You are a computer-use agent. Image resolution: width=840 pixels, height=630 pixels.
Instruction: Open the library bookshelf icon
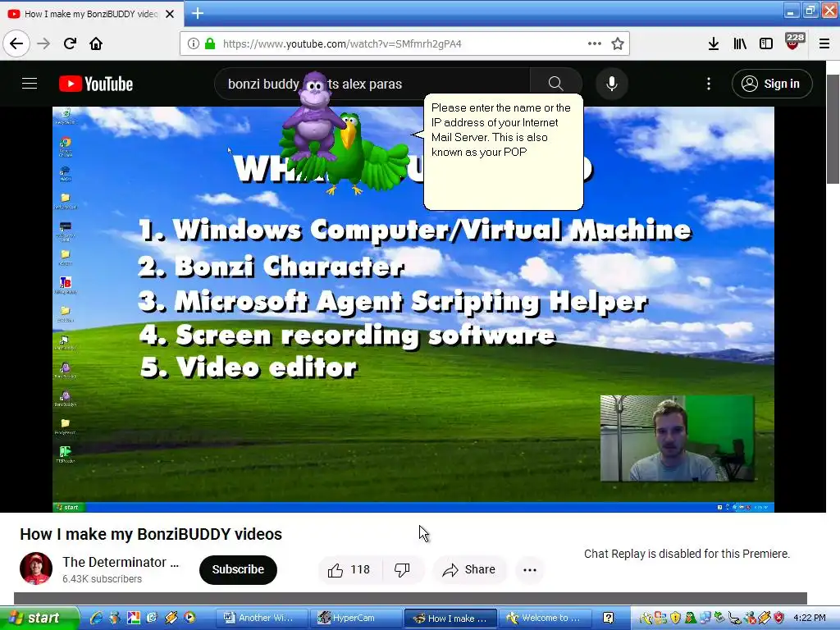click(x=740, y=43)
